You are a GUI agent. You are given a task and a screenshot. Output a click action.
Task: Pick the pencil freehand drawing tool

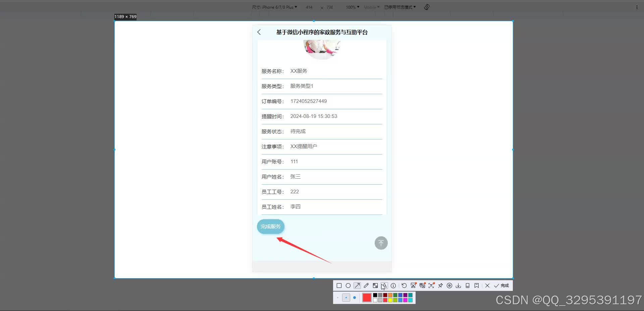pos(366,286)
